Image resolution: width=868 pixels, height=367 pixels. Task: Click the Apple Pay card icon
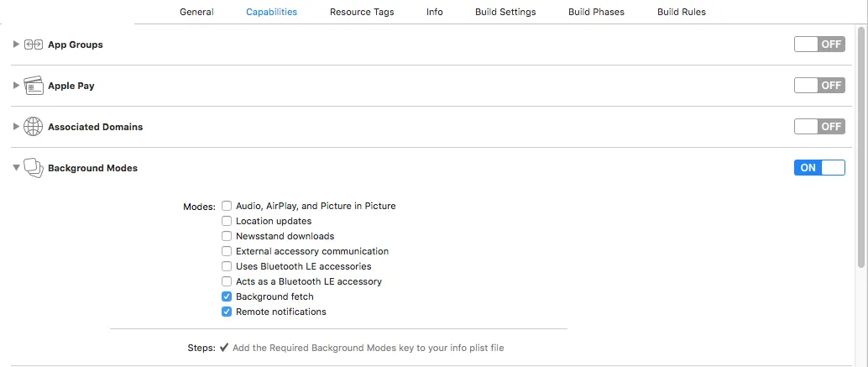click(x=34, y=86)
